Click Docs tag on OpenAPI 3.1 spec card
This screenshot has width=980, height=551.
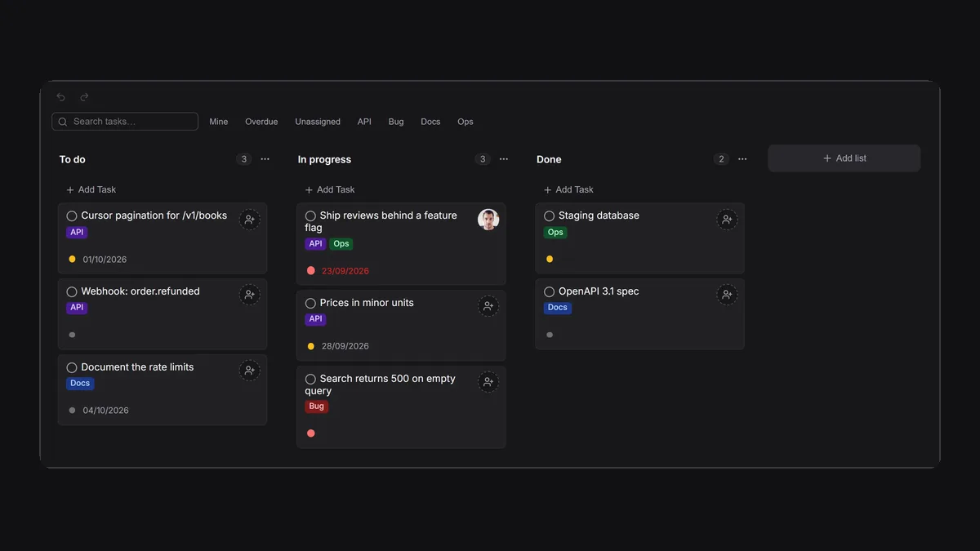tap(558, 308)
